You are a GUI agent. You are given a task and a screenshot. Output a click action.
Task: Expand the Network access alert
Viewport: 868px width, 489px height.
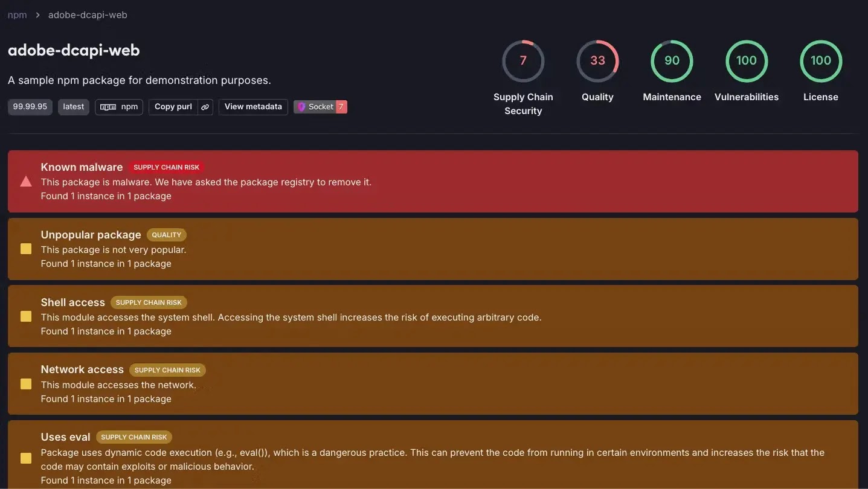click(x=433, y=384)
